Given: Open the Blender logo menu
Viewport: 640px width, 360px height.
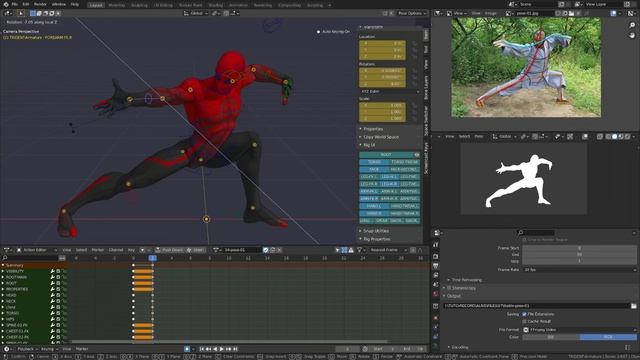Looking at the screenshot, I should 5,4.
